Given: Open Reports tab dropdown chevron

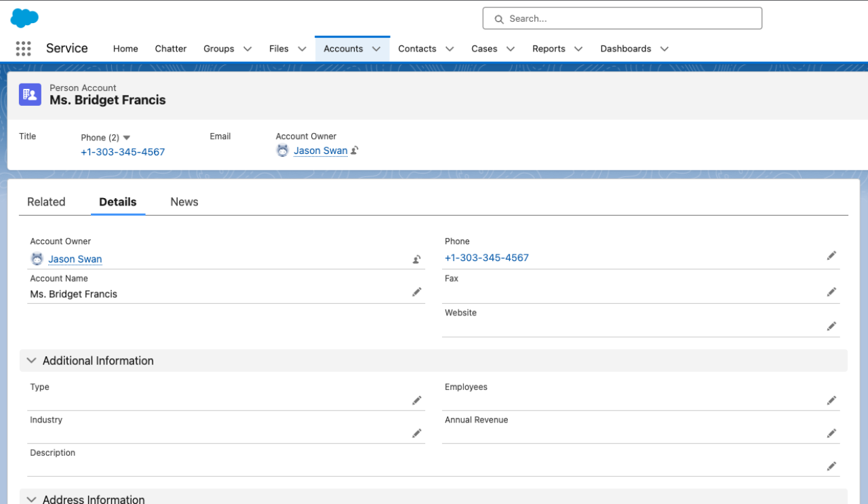Looking at the screenshot, I should coord(578,49).
